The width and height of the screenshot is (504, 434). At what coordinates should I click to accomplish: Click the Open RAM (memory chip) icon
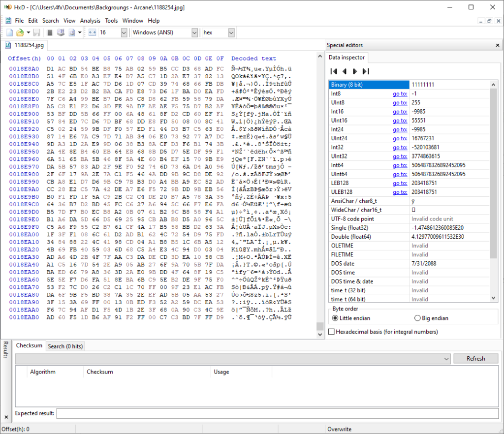click(x=50, y=32)
